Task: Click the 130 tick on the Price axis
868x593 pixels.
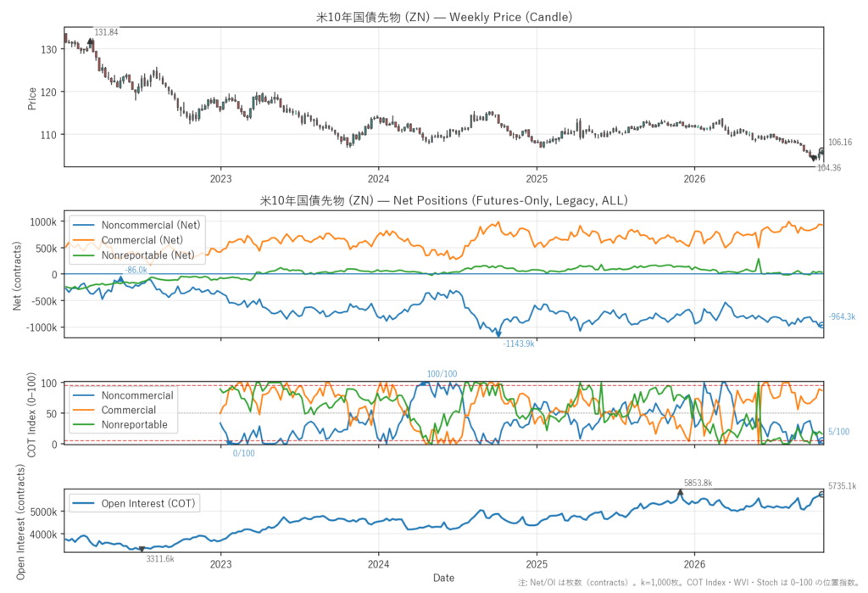Action: coord(48,49)
